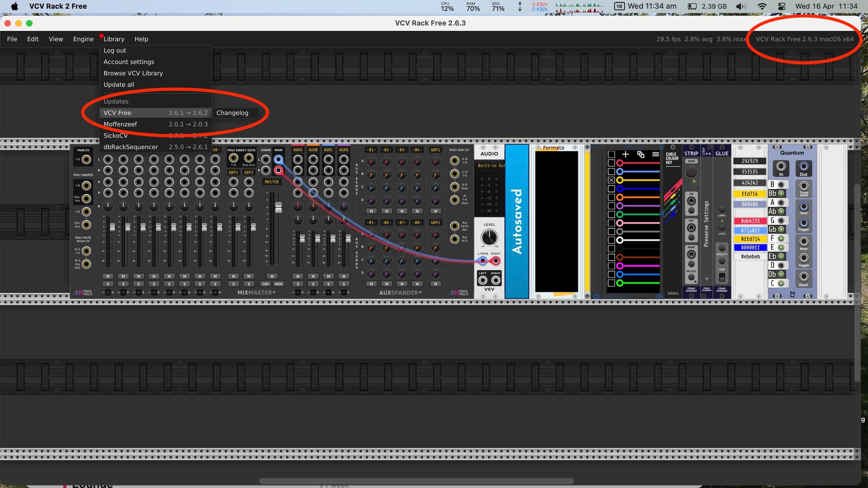Flip the HIDE switch on the GLUE module

click(x=722, y=277)
